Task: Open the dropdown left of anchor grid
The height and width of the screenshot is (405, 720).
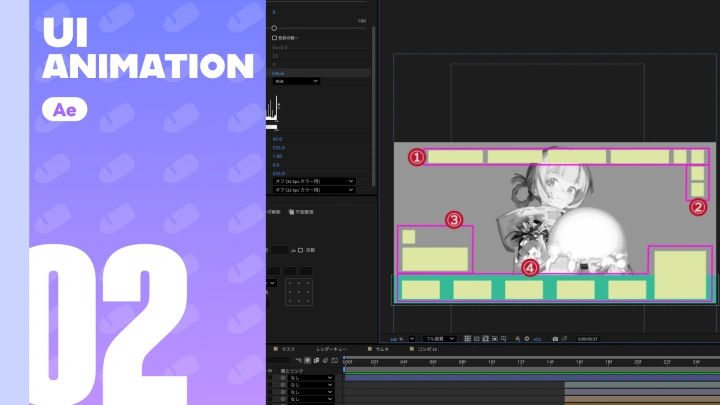Action: pos(272,283)
